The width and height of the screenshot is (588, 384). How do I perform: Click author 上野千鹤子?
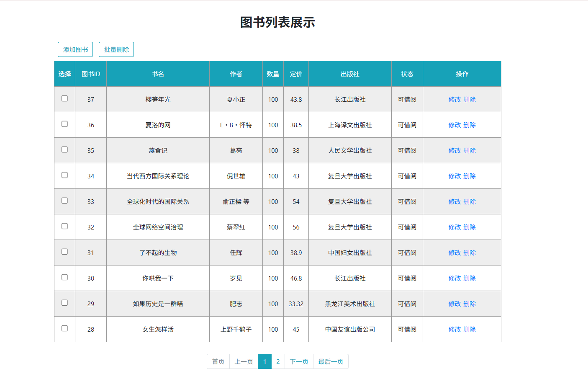[x=236, y=329]
